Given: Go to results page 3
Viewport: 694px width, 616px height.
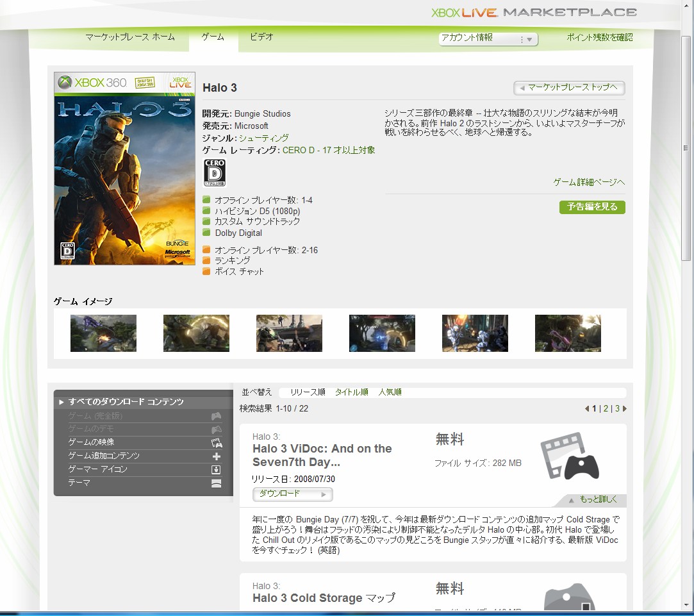Looking at the screenshot, I should tap(617, 409).
